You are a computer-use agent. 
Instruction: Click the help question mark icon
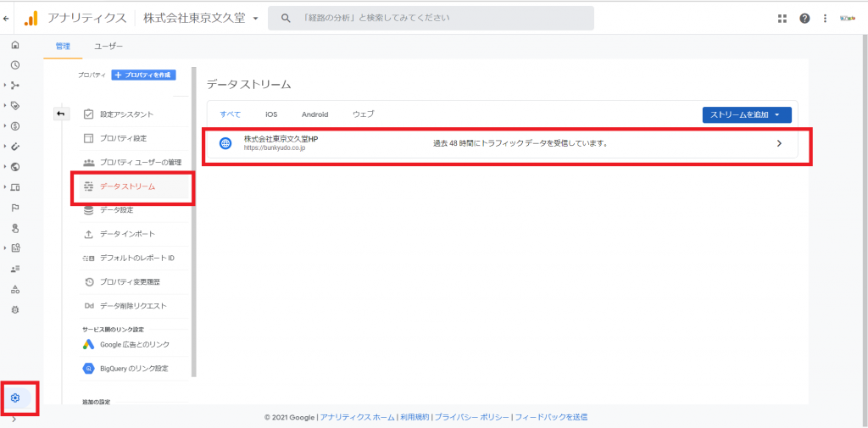click(804, 19)
